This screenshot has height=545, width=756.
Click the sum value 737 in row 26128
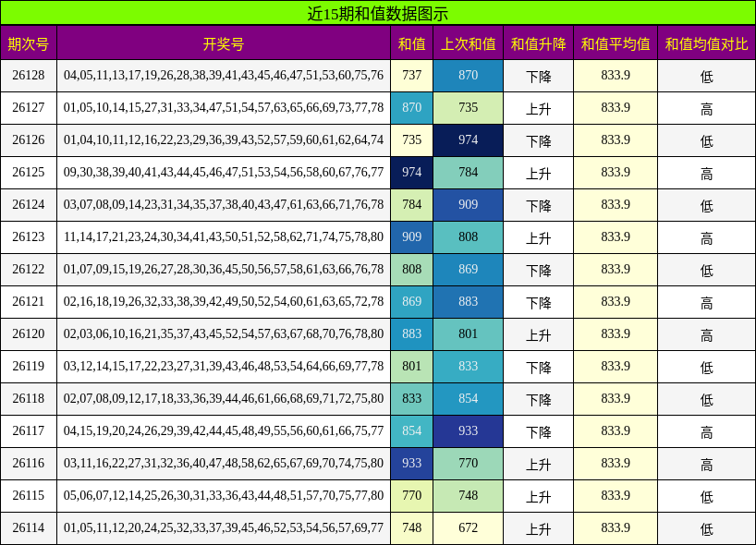[x=412, y=75]
